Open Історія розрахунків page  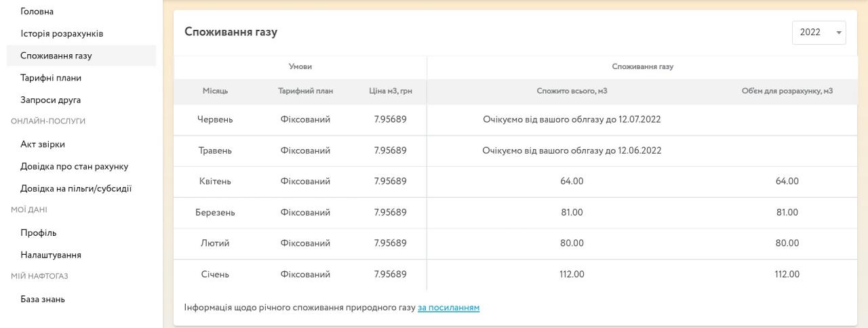62,34
